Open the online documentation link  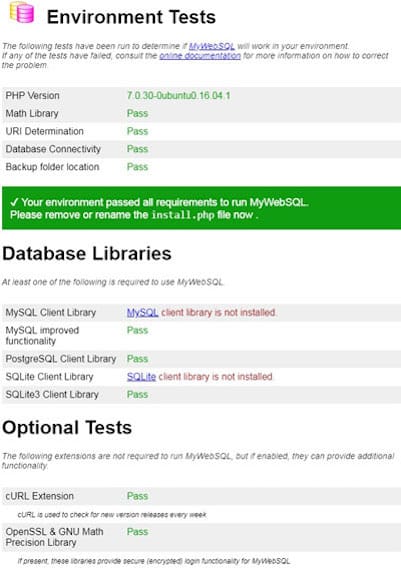pyautogui.click(x=200, y=55)
